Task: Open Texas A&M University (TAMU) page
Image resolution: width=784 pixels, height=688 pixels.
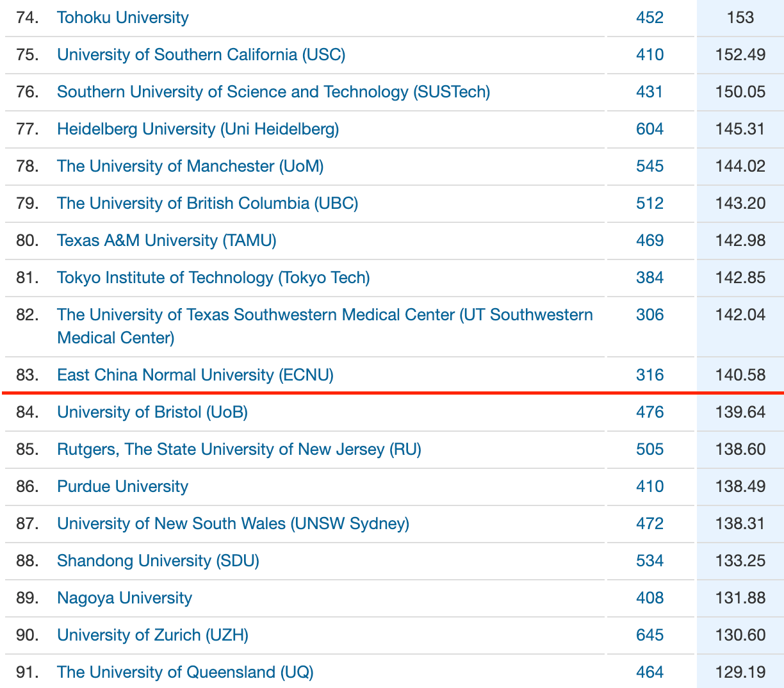Action: point(167,240)
